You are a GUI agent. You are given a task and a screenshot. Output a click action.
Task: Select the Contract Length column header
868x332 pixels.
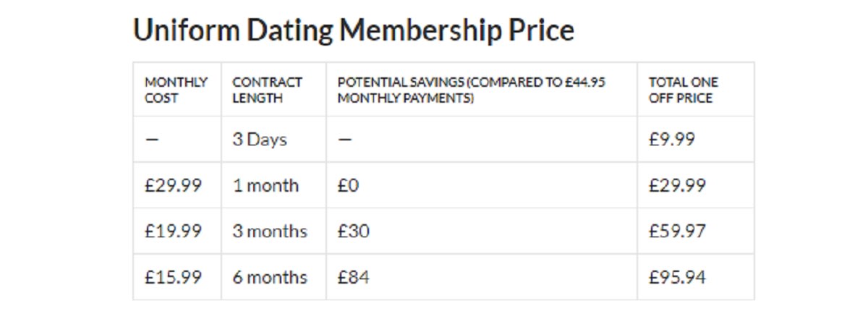click(x=267, y=90)
